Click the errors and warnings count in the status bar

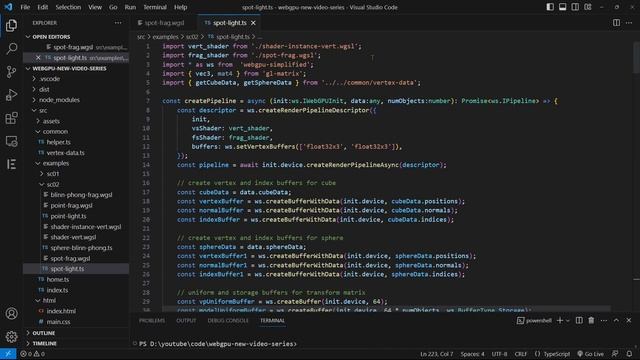point(32,354)
